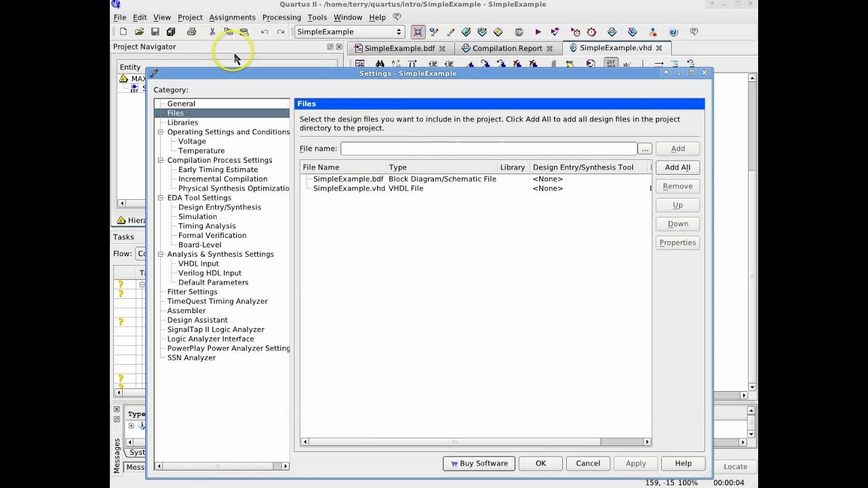Click the File Name column header
Image resolution: width=868 pixels, height=488 pixels.
click(343, 167)
